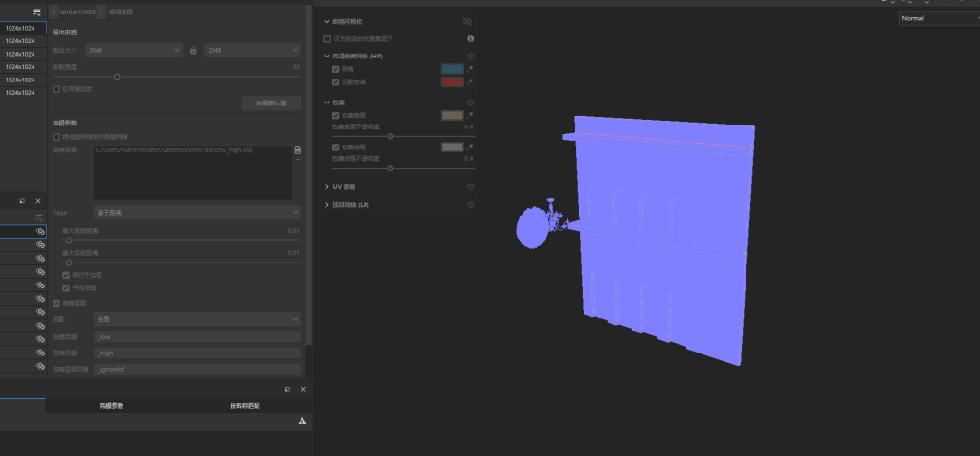The image size is (980, 456).
Task: Open the Cage method dropdown
Action: tap(197, 213)
